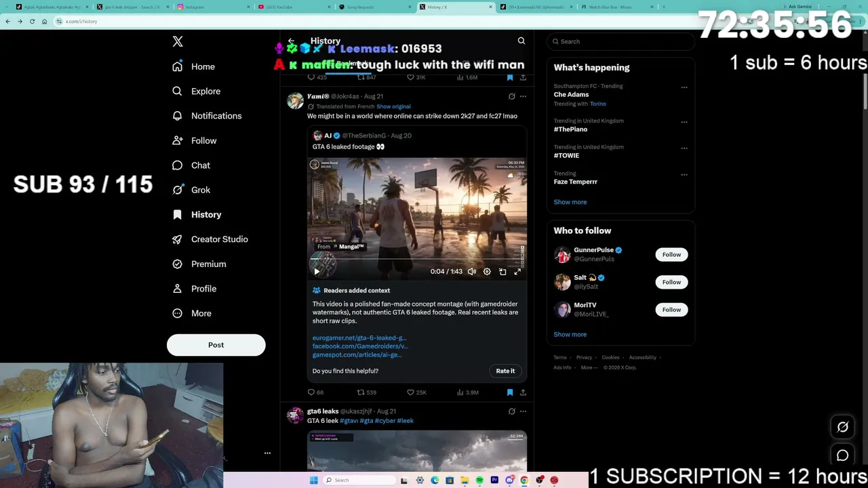
Task: Open eurogamer.net link
Action: [x=359, y=338]
